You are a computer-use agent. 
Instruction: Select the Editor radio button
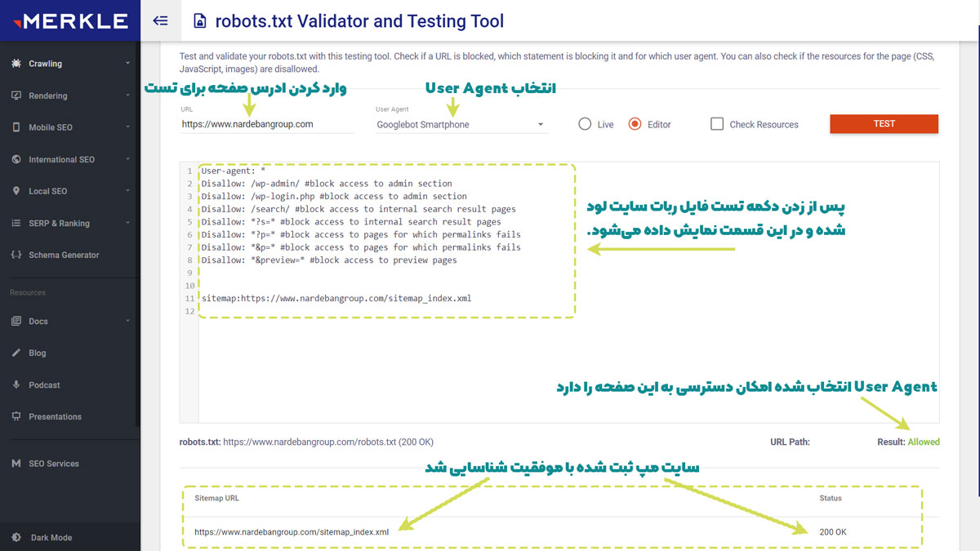[635, 124]
